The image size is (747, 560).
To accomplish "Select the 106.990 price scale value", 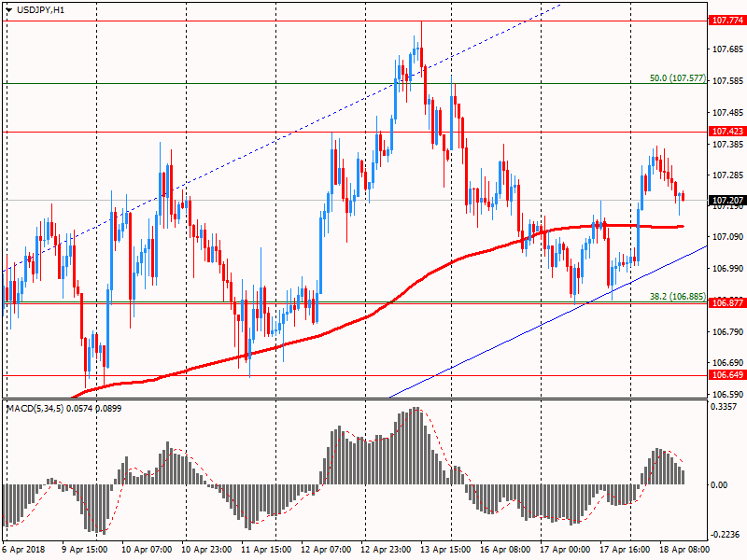I will coord(727,269).
